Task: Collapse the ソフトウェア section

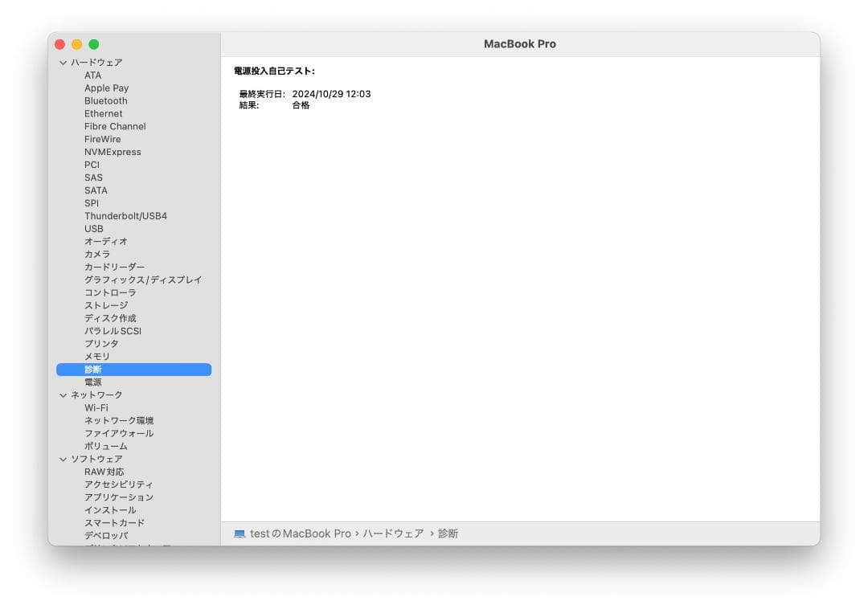Action: (63, 459)
